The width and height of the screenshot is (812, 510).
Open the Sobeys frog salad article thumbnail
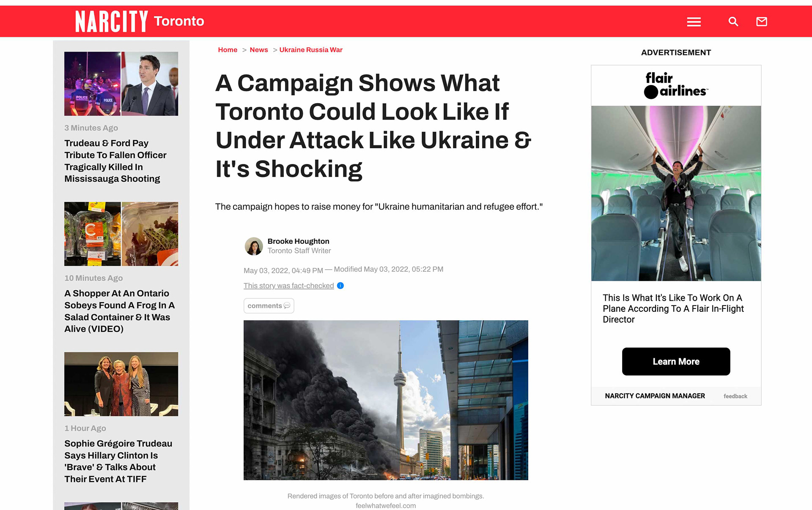coord(121,234)
